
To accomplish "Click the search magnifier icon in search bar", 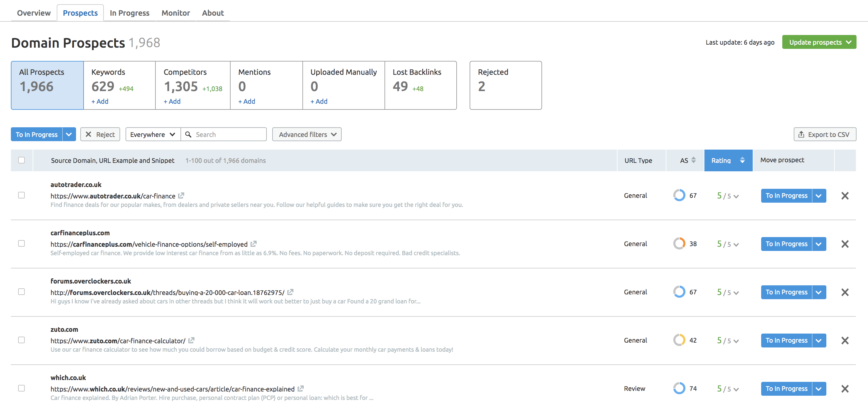I will point(189,134).
